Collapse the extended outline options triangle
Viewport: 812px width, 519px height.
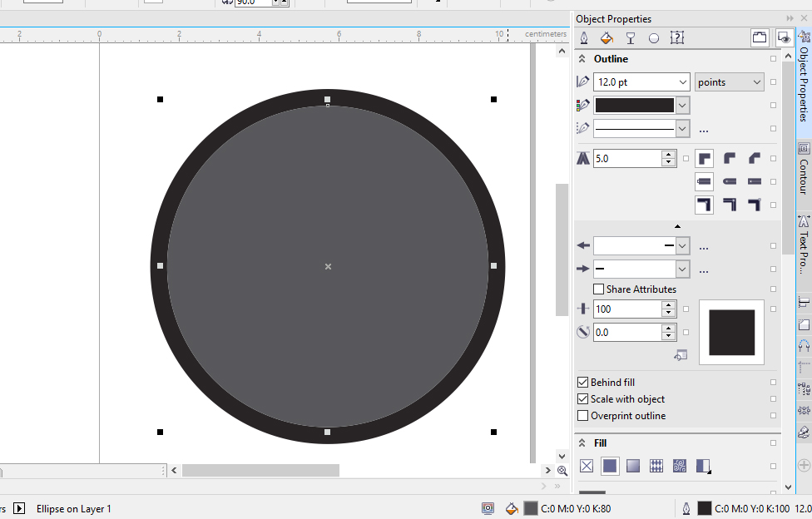tap(677, 226)
